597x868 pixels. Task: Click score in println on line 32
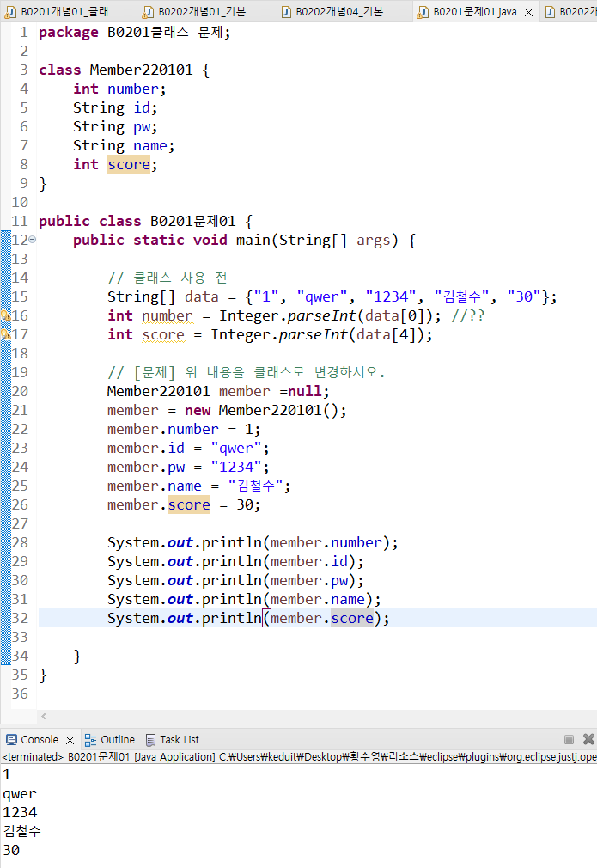352,618
